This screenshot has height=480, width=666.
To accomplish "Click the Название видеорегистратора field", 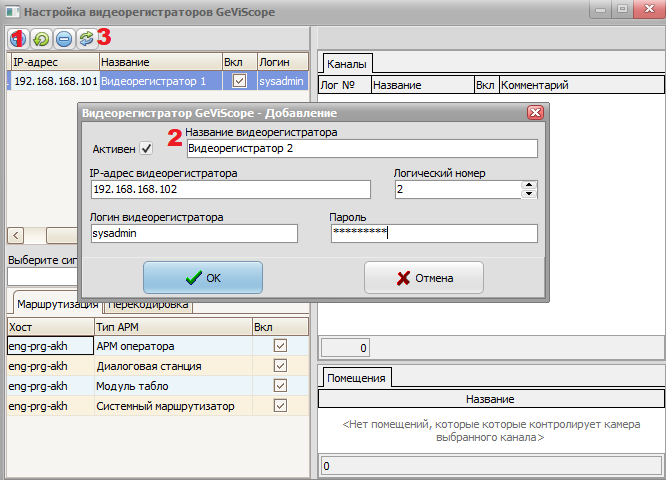I will coord(362,149).
